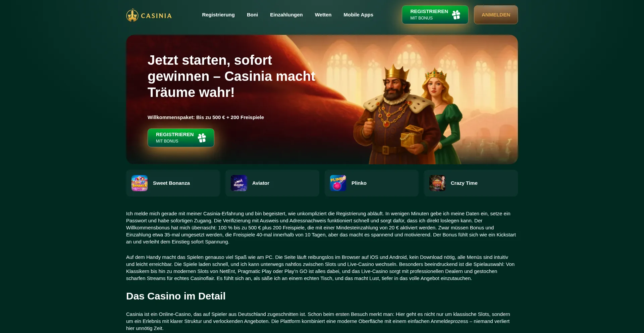Click the Anmelden button

coord(496,15)
